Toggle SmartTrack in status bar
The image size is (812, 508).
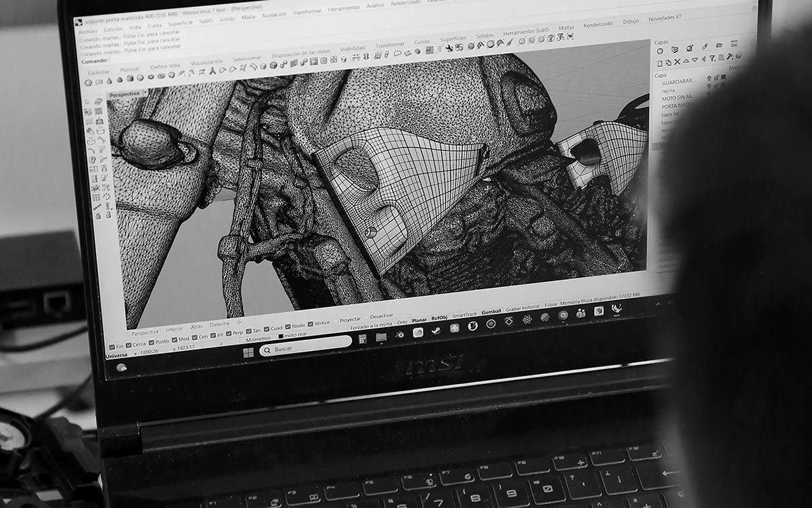pyautogui.click(x=465, y=316)
